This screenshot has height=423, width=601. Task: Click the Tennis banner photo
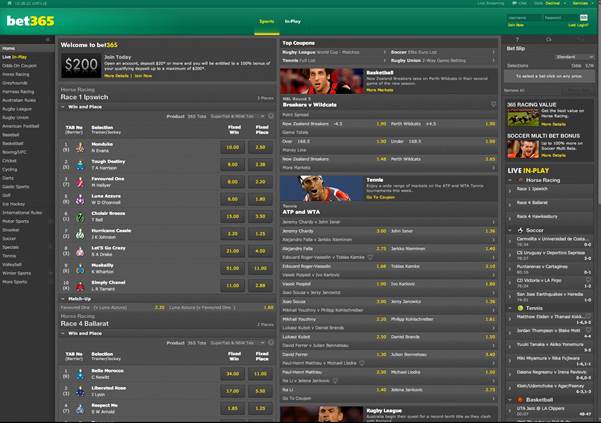point(322,188)
